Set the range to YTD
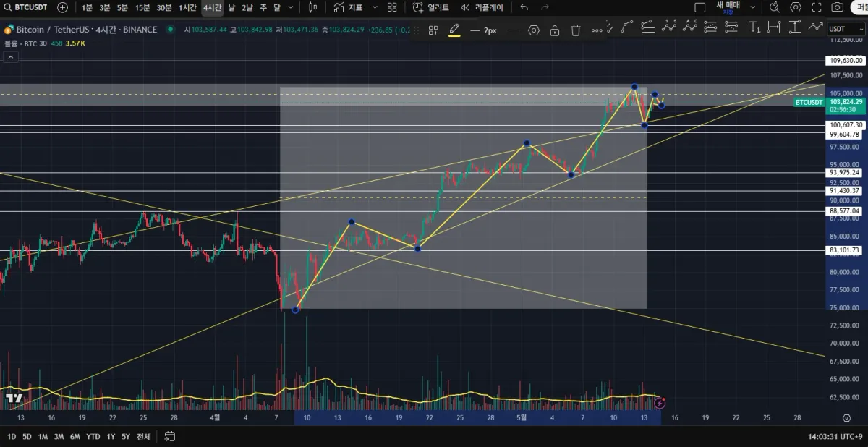Image resolution: width=868 pixels, height=447 pixels. pos(93,436)
